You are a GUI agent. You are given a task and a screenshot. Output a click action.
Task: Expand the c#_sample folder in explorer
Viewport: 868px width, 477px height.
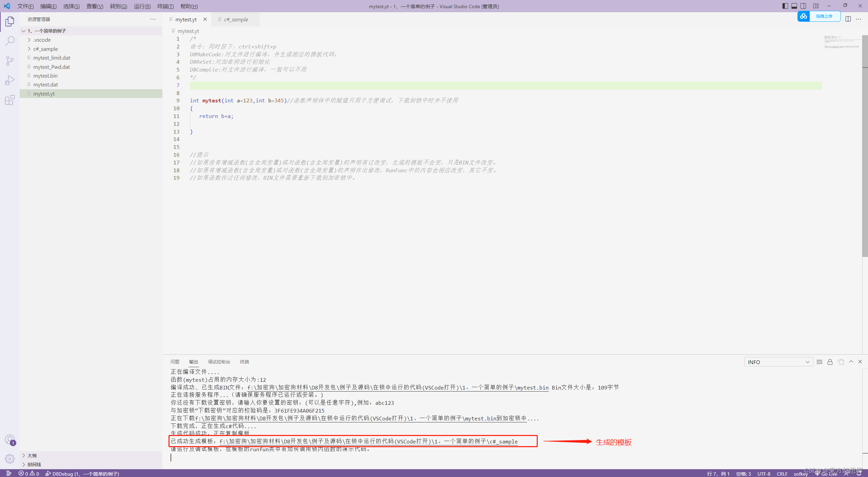tap(91, 49)
